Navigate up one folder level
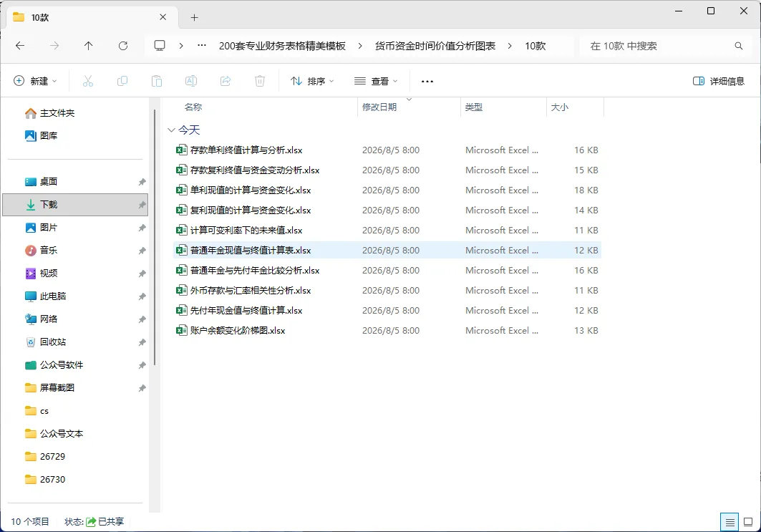This screenshot has width=761, height=532. (x=88, y=46)
